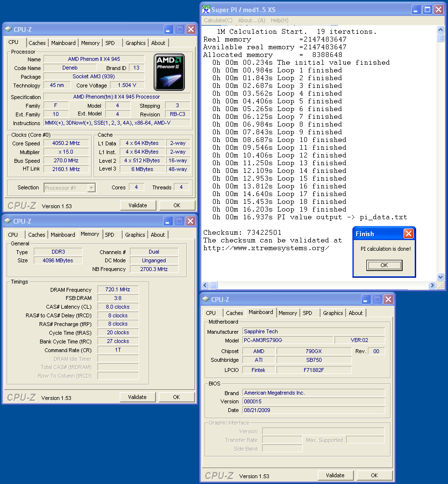Click Validate in CPU-Z Memory window
The image size is (448, 484).
click(x=137, y=397)
